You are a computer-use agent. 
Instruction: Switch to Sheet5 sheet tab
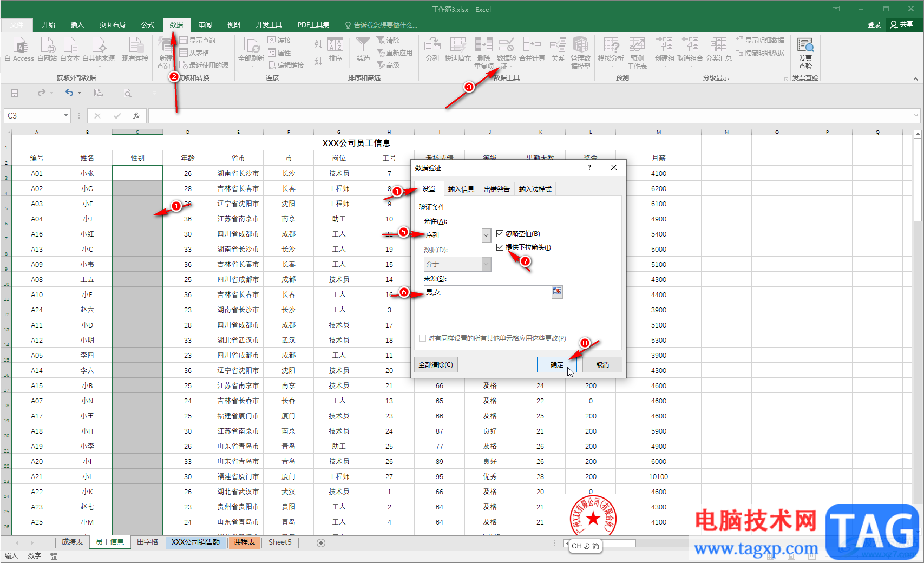pyautogui.click(x=280, y=542)
